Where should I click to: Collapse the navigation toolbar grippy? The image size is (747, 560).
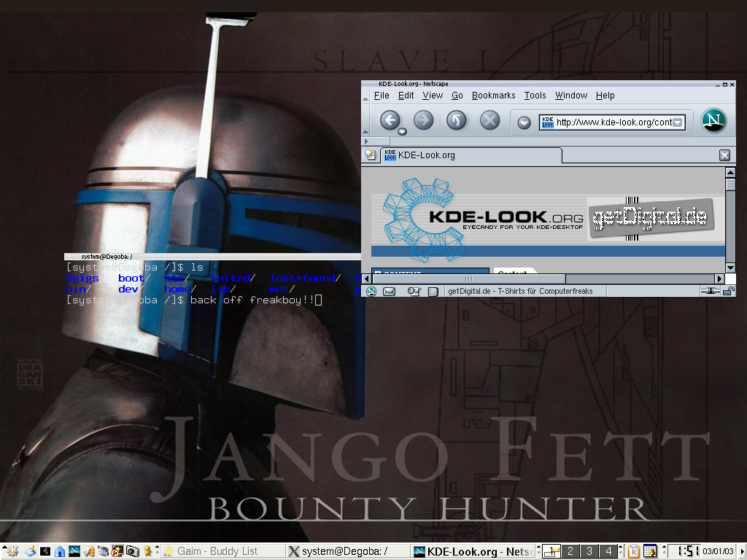pyautogui.click(x=365, y=122)
